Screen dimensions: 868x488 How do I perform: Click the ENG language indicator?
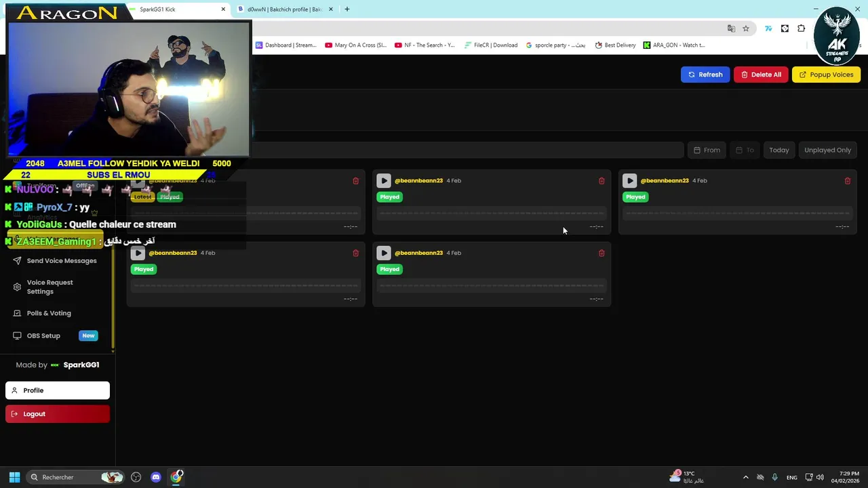click(x=791, y=477)
